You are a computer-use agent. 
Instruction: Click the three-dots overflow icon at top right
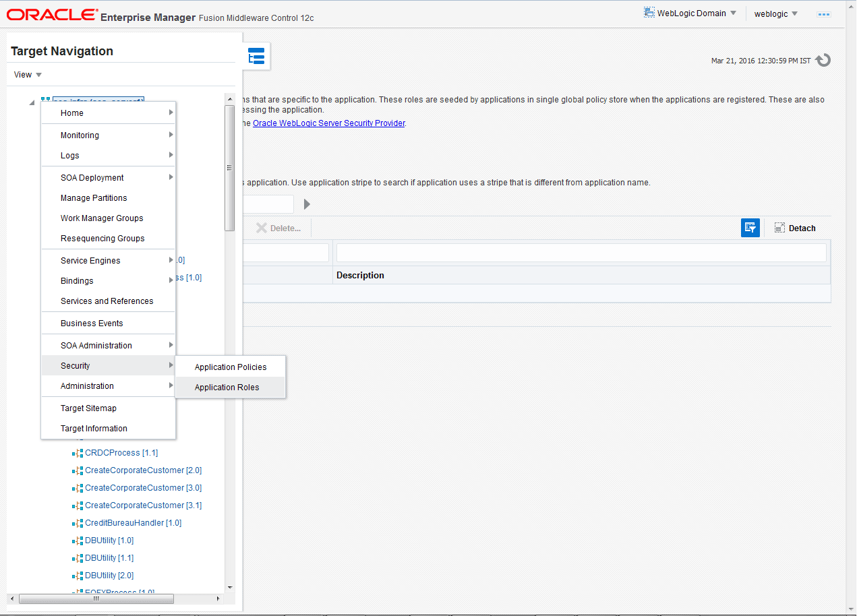pyautogui.click(x=823, y=14)
